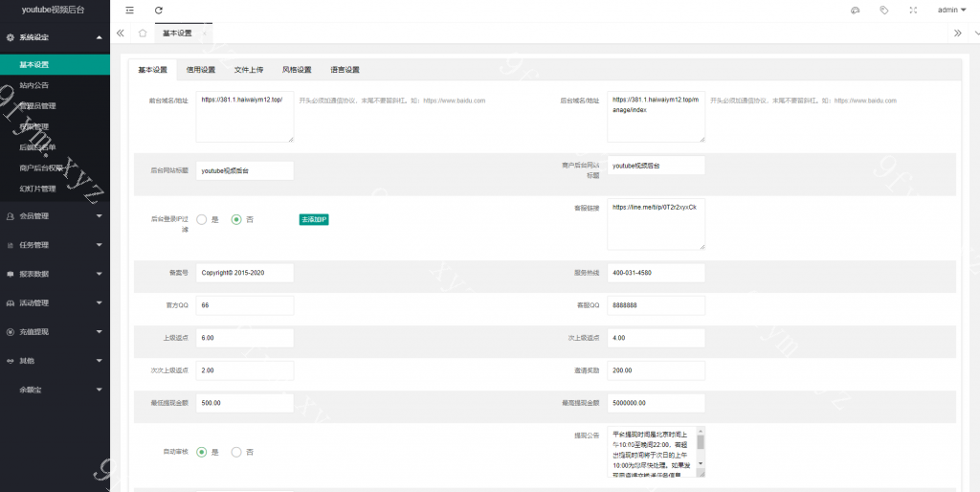
Task: Click the 官方QQ input field
Action: coord(245,305)
